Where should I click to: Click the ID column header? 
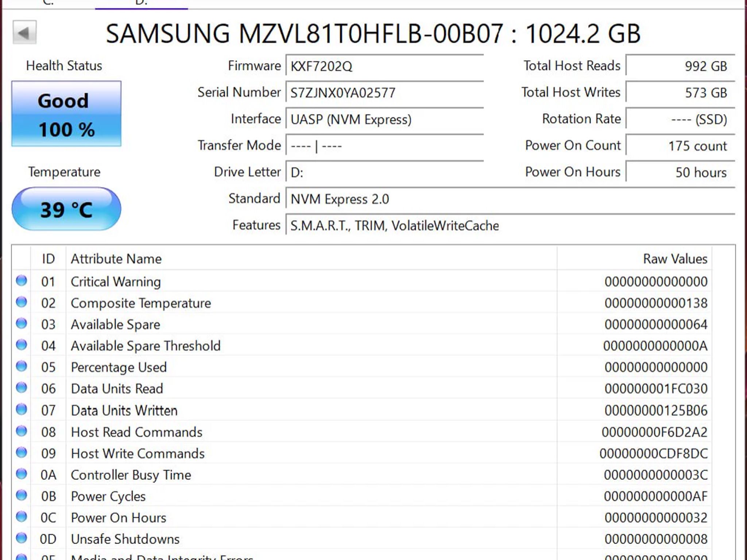(48, 258)
